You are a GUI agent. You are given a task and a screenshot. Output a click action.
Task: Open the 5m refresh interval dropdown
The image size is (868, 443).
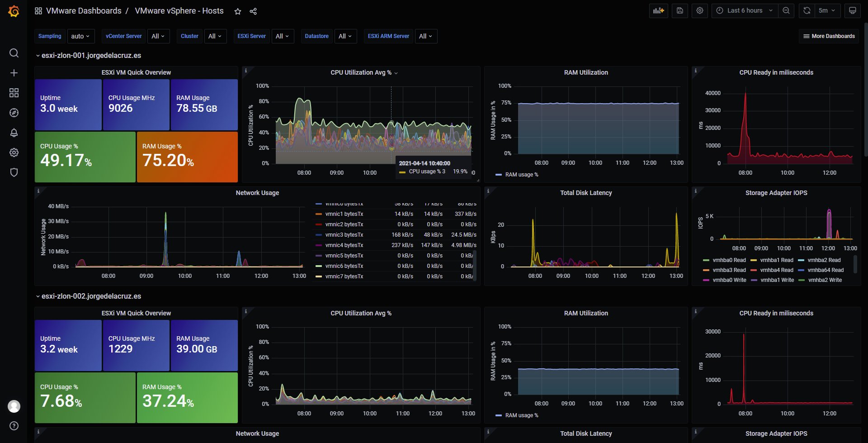coord(827,11)
